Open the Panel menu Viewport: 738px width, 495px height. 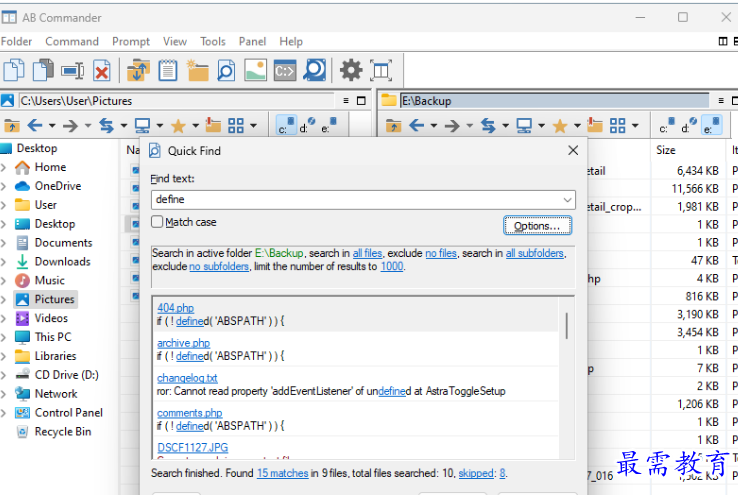(x=252, y=41)
